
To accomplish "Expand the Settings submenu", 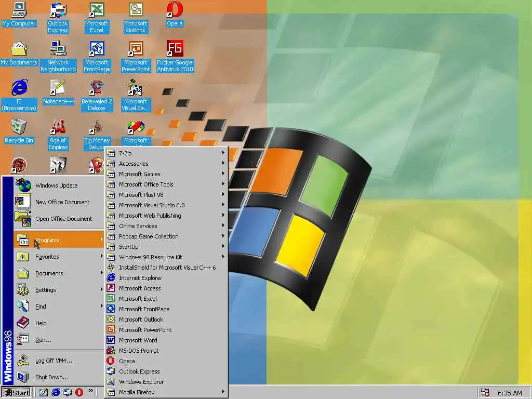I will click(59, 290).
